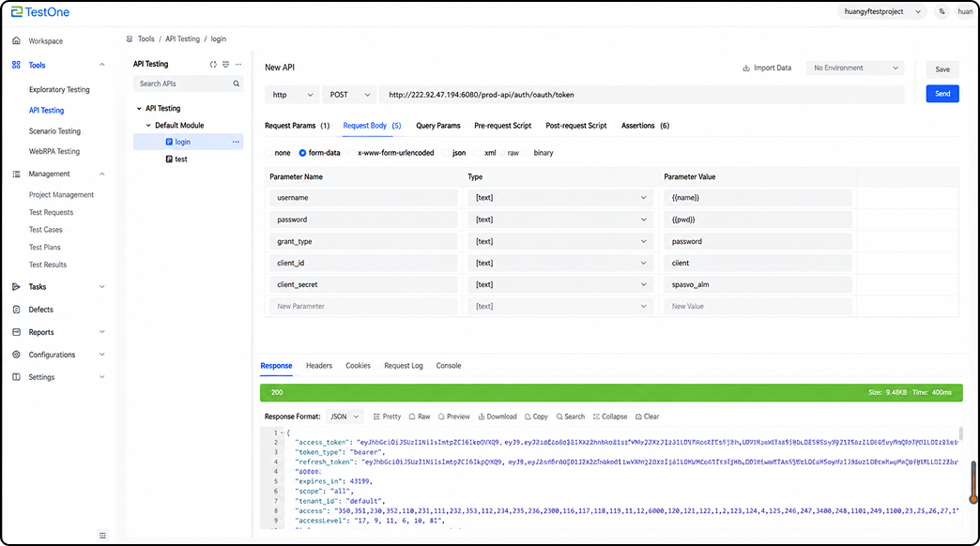Copy the response content
The image size is (980, 546).
pos(536,417)
